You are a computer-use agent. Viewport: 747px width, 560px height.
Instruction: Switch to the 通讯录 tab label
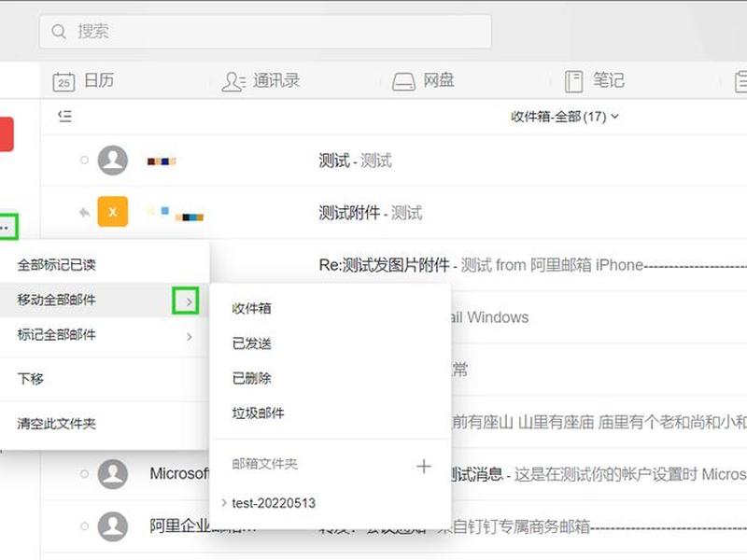(x=276, y=80)
